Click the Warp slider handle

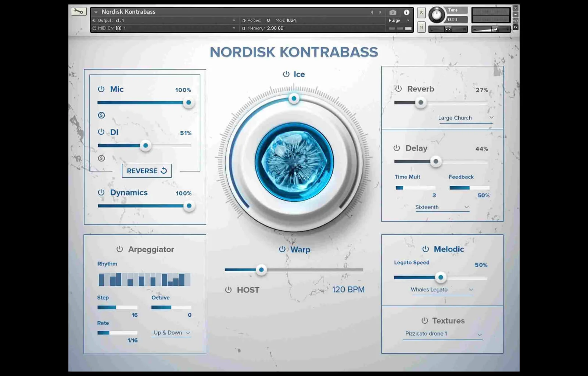261,270
